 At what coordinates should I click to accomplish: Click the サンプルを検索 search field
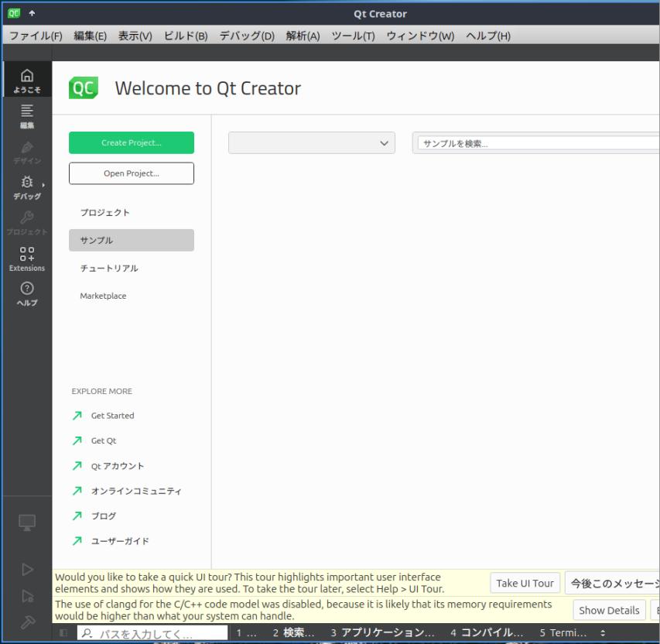click(x=539, y=143)
